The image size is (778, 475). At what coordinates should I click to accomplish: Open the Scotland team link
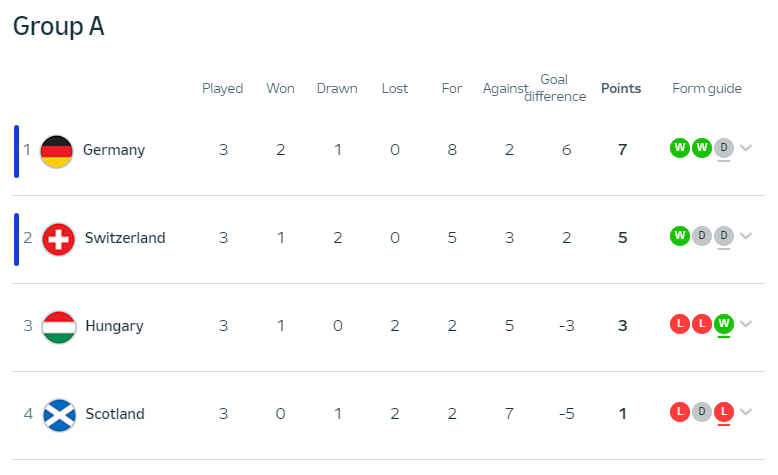tap(115, 413)
